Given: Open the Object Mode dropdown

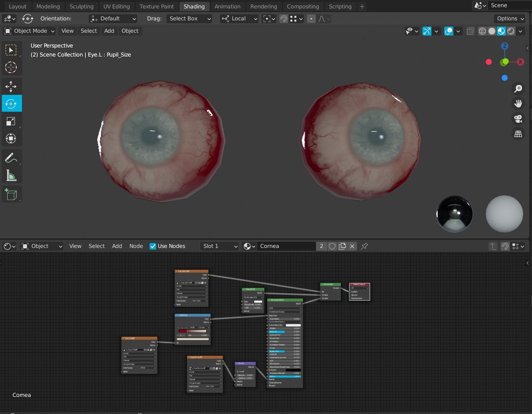Looking at the screenshot, I should coord(29,31).
